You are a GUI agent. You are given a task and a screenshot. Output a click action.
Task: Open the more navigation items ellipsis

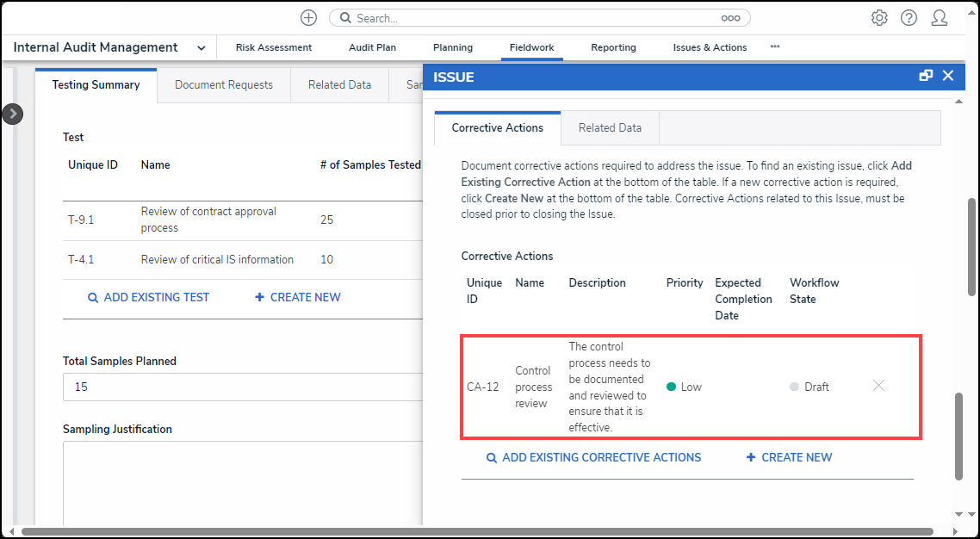coord(775,47)
